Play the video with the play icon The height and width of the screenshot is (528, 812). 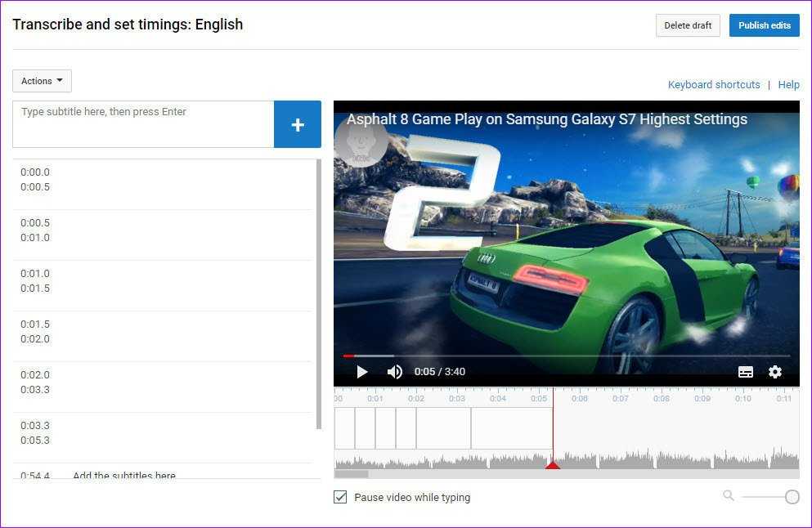coord(361,372)
